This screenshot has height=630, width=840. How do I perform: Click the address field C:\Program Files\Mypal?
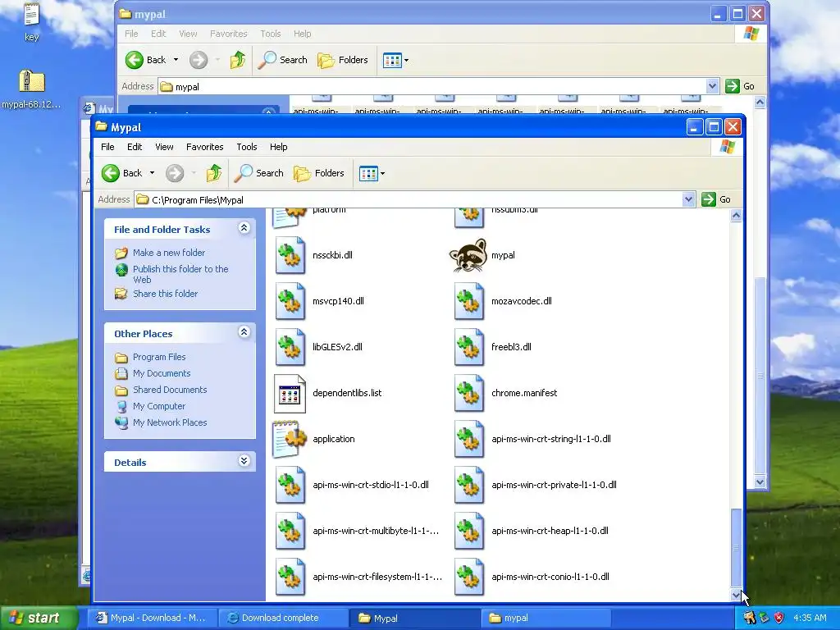tap(414, 200)
